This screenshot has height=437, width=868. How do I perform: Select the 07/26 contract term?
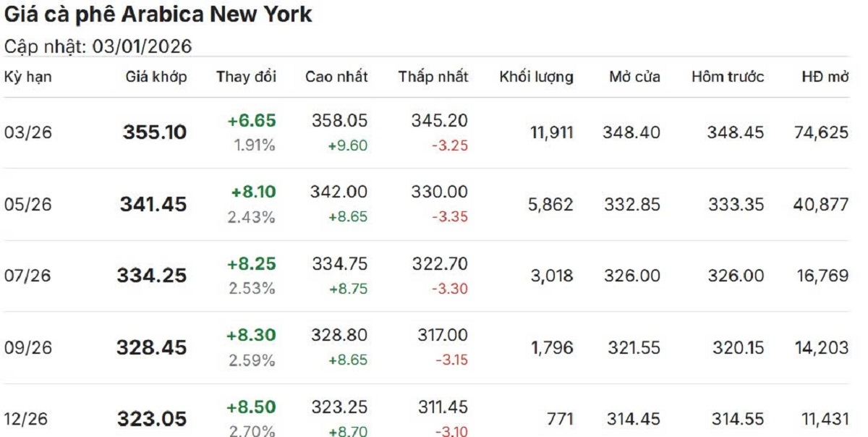(x=28, y=276)
